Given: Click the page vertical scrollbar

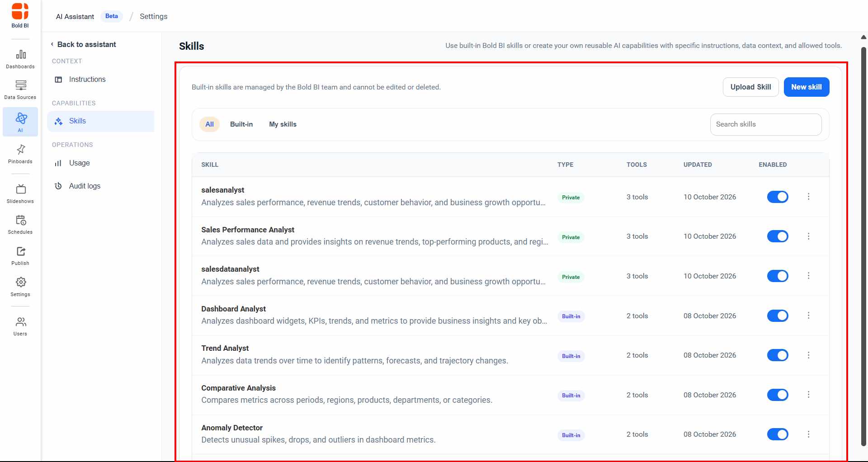Looking at the screenshot, I should 863,246.
